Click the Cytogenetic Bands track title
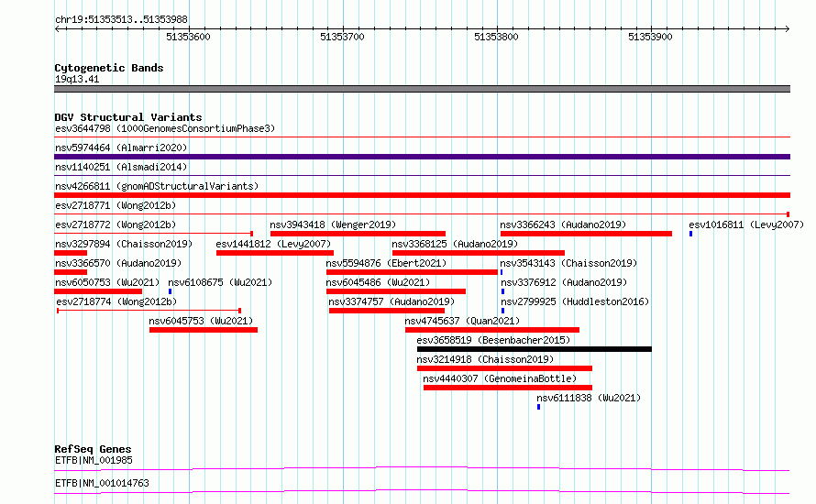This screenshot has width=816, height=504. [x=109, y=68]
